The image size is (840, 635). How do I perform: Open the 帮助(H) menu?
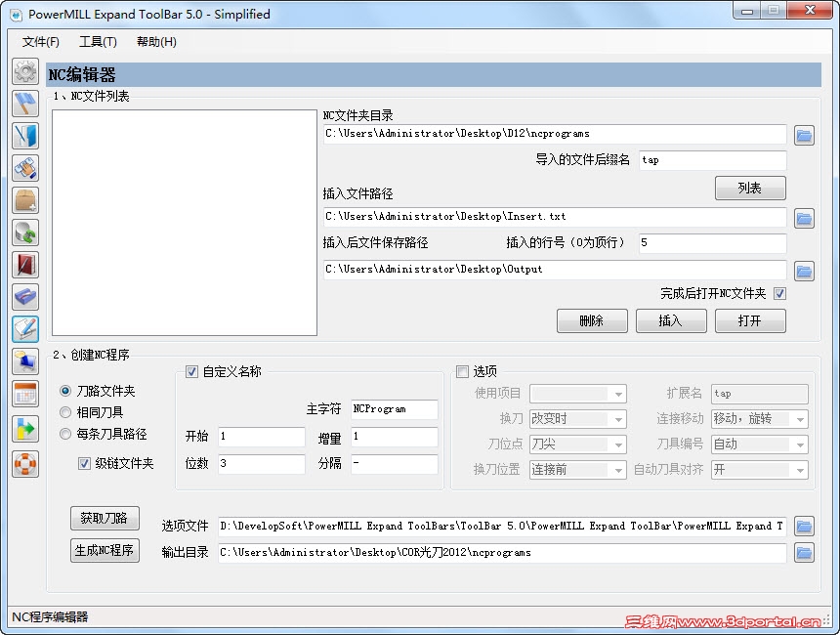(x=156, y=42)
